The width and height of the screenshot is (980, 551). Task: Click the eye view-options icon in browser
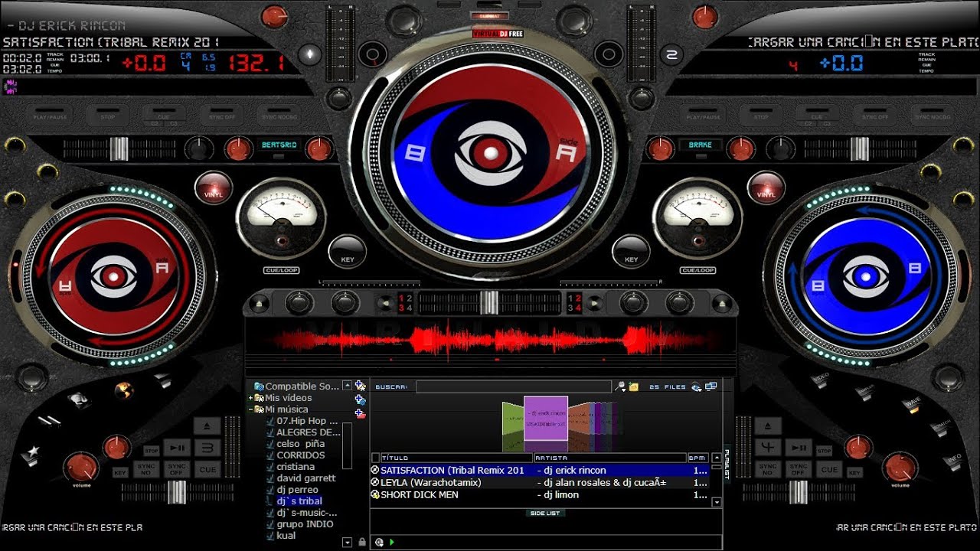[x=696, y=387]
